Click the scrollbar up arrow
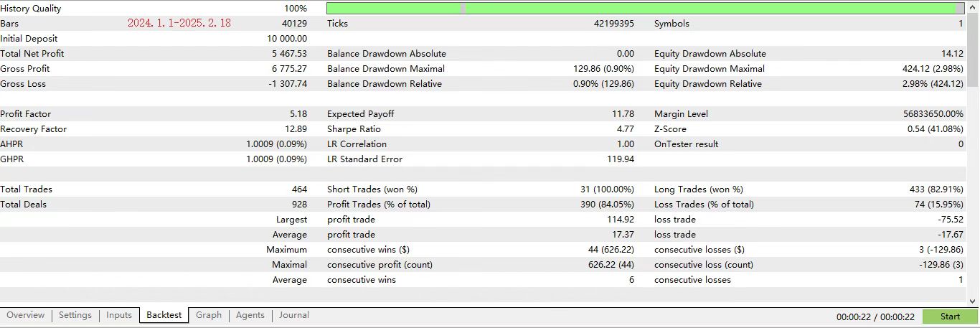Viewport: 980px width, 328px height. [x=974, y=6]
